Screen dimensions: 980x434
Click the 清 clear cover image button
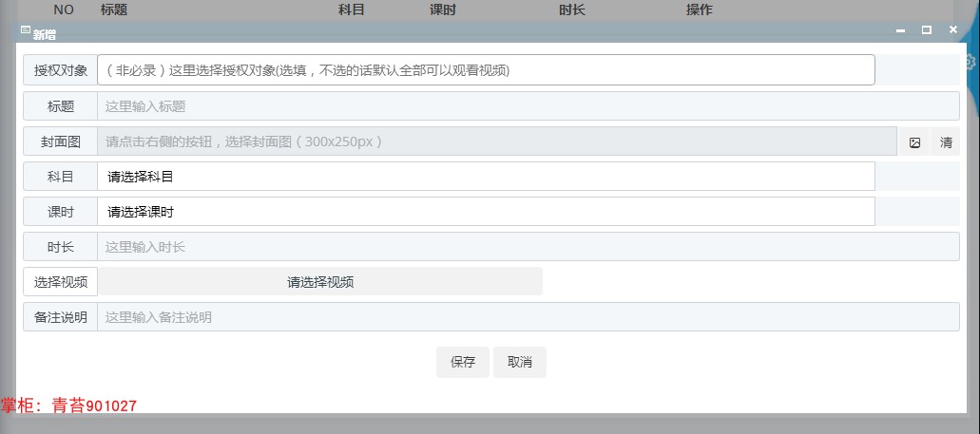(x=946, y=142)
